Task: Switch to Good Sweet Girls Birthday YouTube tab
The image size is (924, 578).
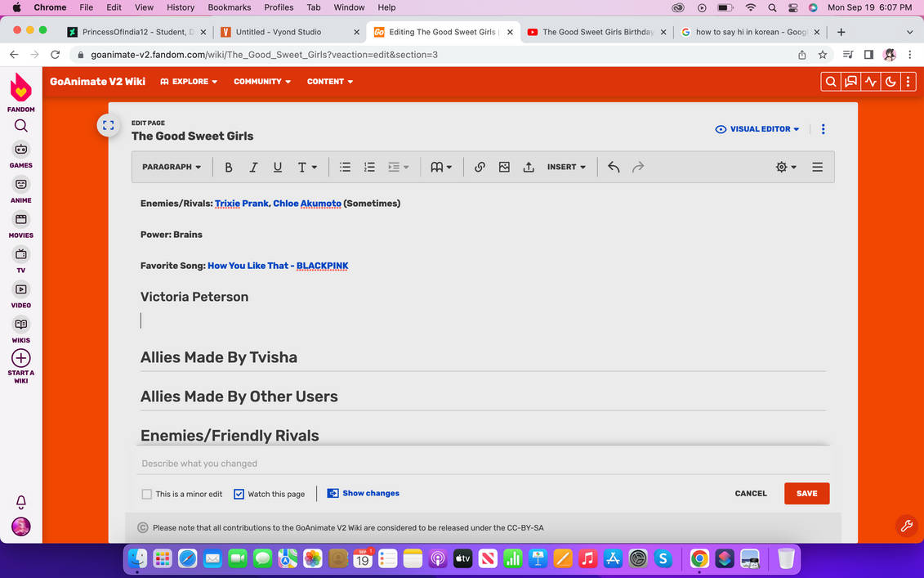Action: 596,32
